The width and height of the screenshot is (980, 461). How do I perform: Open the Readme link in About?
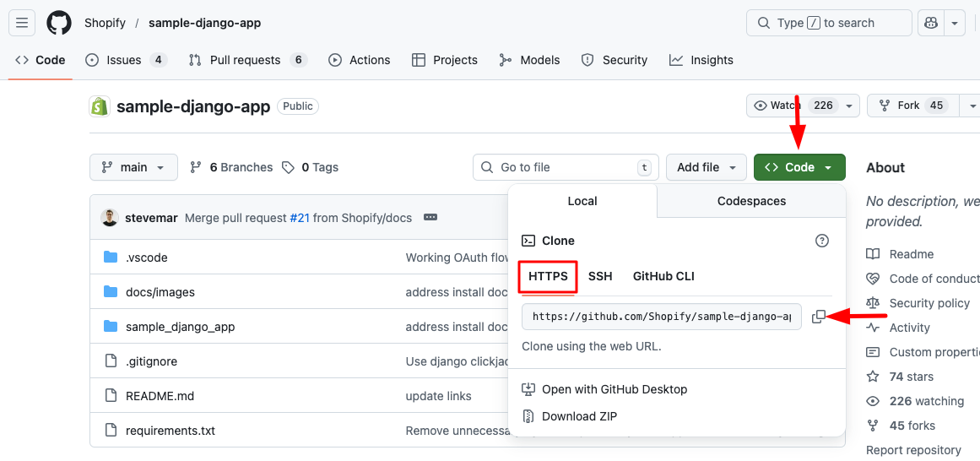pyautogui.click(x=900, y=254)
